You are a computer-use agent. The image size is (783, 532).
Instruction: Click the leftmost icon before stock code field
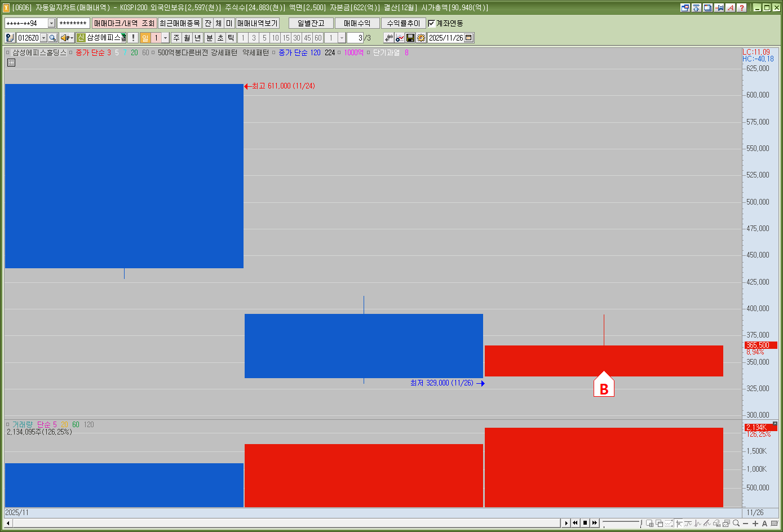[10, 38]
